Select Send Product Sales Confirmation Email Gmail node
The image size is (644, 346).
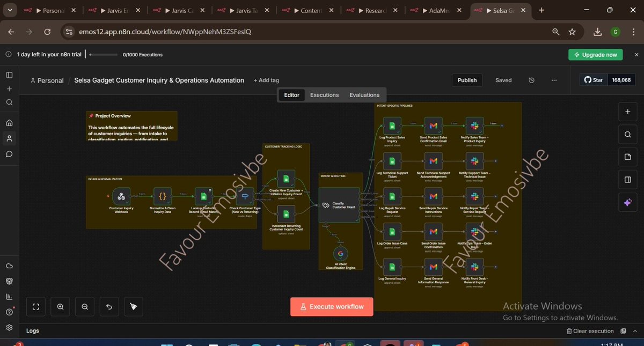click(434, 126)
